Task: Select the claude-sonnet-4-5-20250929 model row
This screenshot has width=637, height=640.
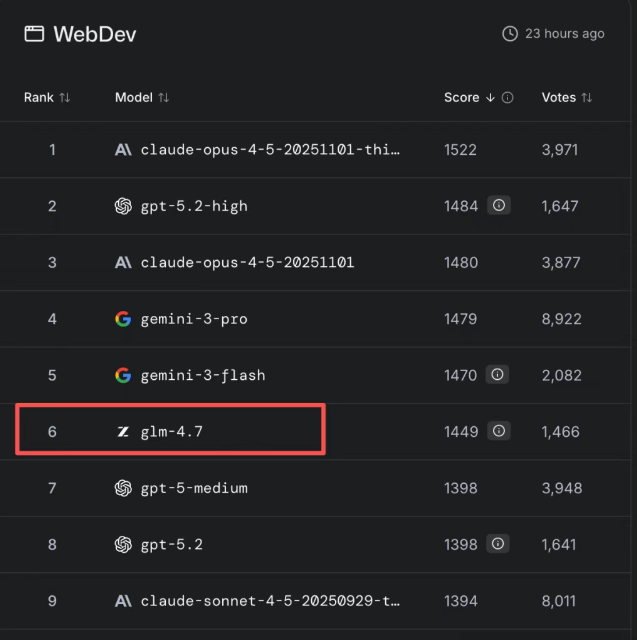Action: tap(316, 601)
